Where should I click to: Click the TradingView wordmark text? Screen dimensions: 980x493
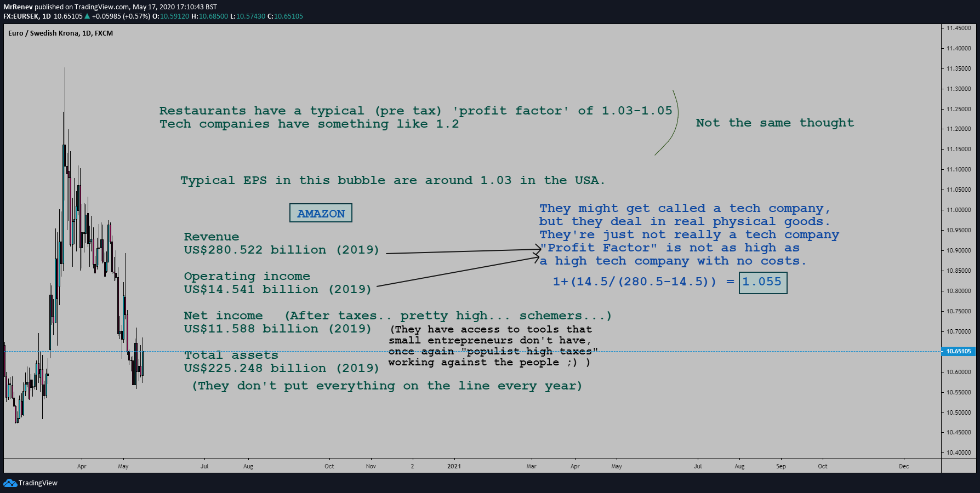click(38, 483)
